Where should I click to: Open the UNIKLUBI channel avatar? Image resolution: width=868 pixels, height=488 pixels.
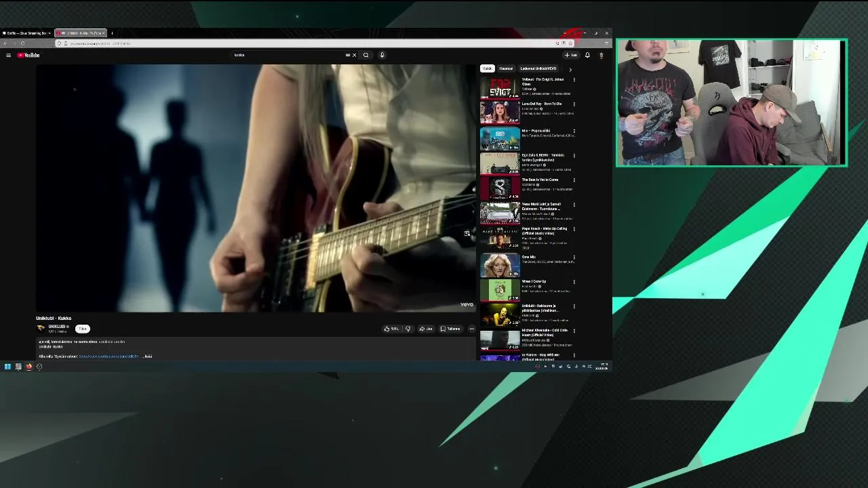tap(41, 328)
